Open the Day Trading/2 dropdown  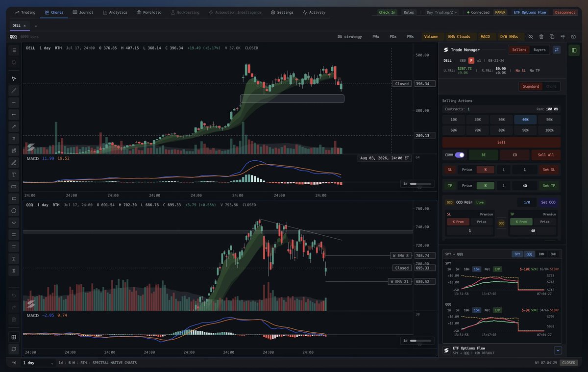442,12
